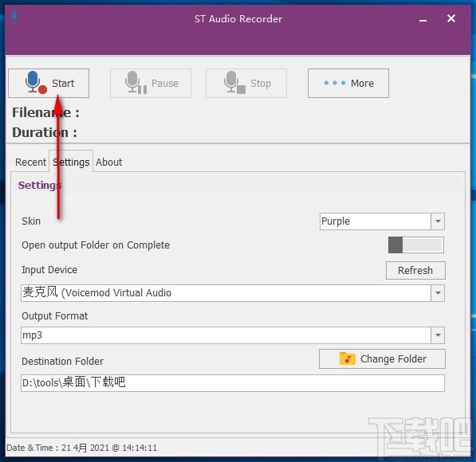476x462 pixels.
Task: Click the Start recording button
Action: [x=49, y=83]
